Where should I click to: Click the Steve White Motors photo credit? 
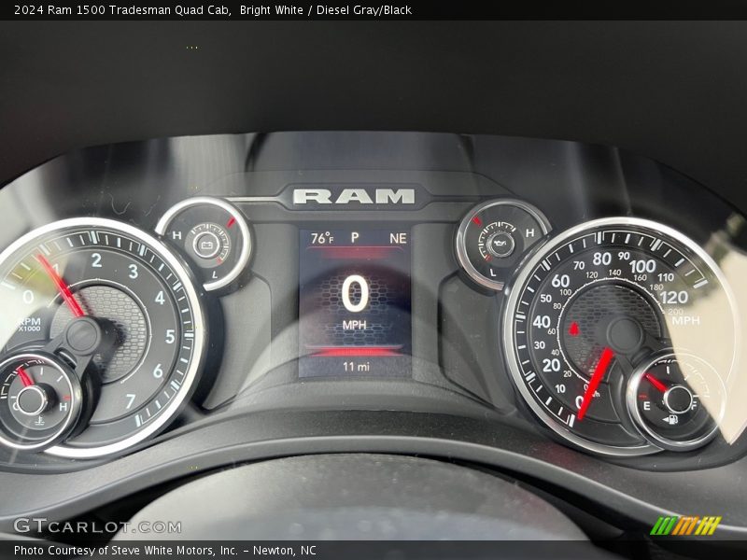(165, 551)
